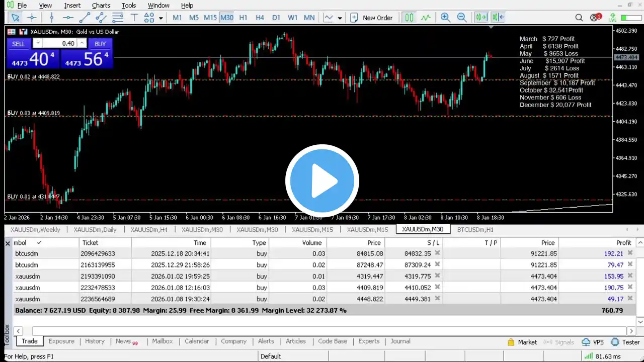Switch chart to H1 timeframe
Viewport: 644px width, 362px height.
point(244,18)
